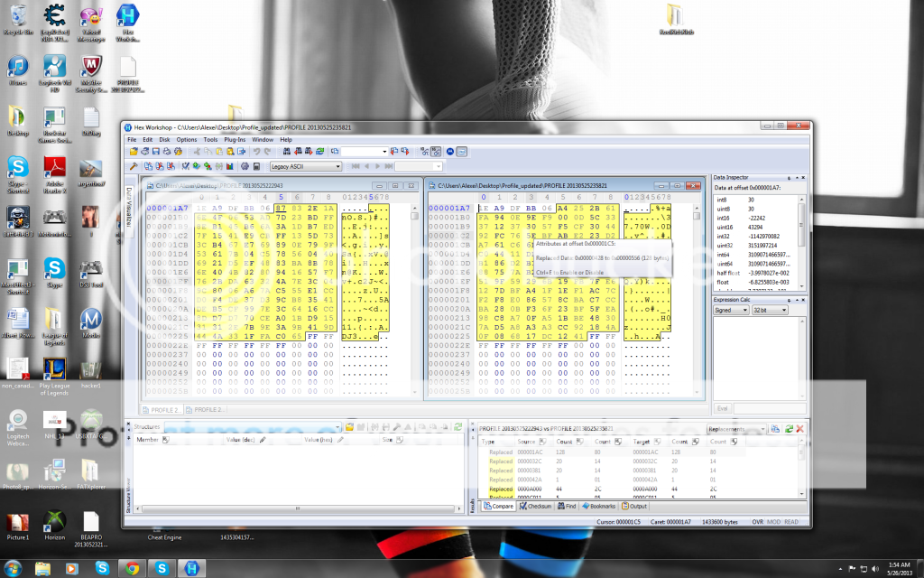The height and width of the screenshot is (578, 924).
Task: Open the Plug-Ins menu
Action: coord(235,140)
